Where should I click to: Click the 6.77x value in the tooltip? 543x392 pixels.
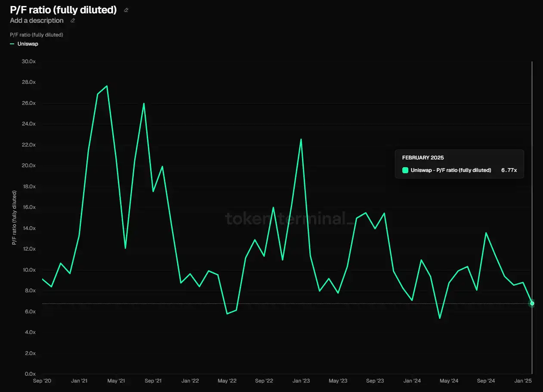(x=509, y=170)
